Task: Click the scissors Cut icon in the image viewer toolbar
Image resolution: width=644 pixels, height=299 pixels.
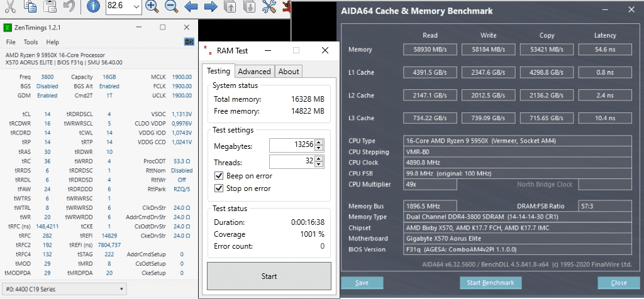Action: tap(9, 6)
